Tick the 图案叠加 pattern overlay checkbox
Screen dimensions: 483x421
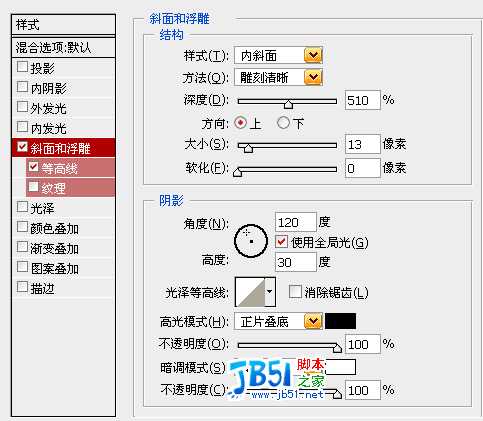click(x=22, y=267)
